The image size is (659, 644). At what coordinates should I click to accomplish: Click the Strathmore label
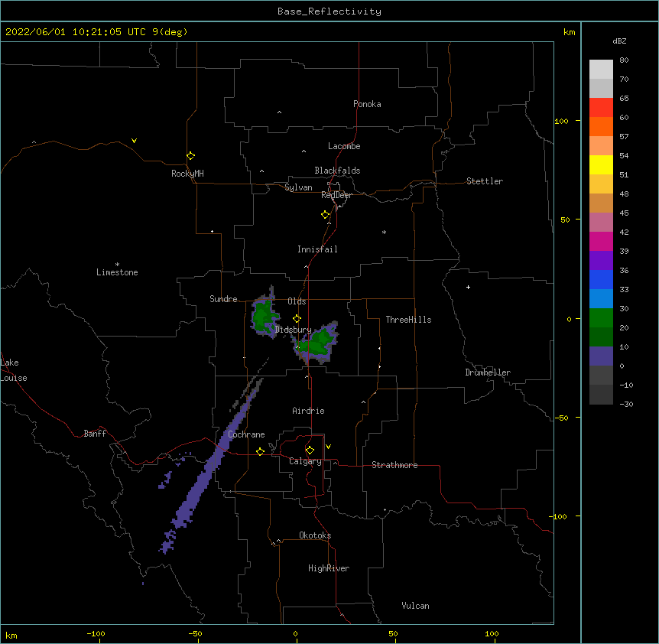tap(394, 465)
